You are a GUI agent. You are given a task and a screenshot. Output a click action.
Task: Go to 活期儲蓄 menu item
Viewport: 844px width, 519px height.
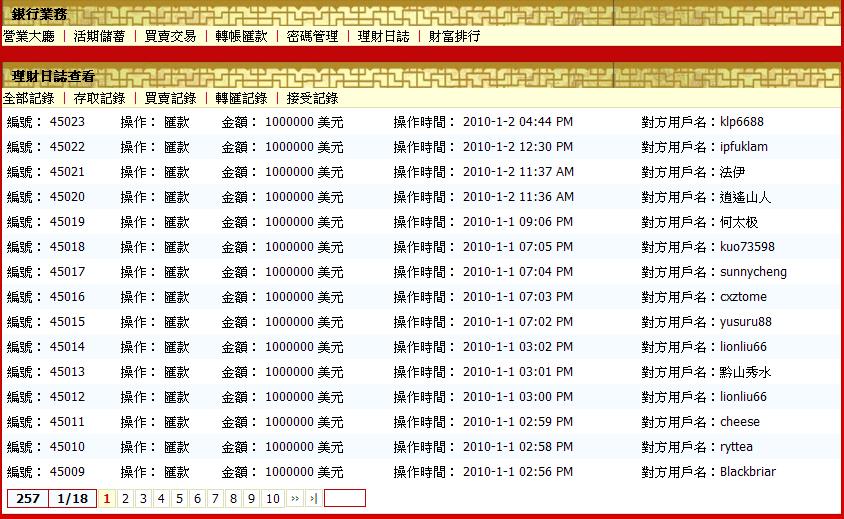[x=99, y=36]
